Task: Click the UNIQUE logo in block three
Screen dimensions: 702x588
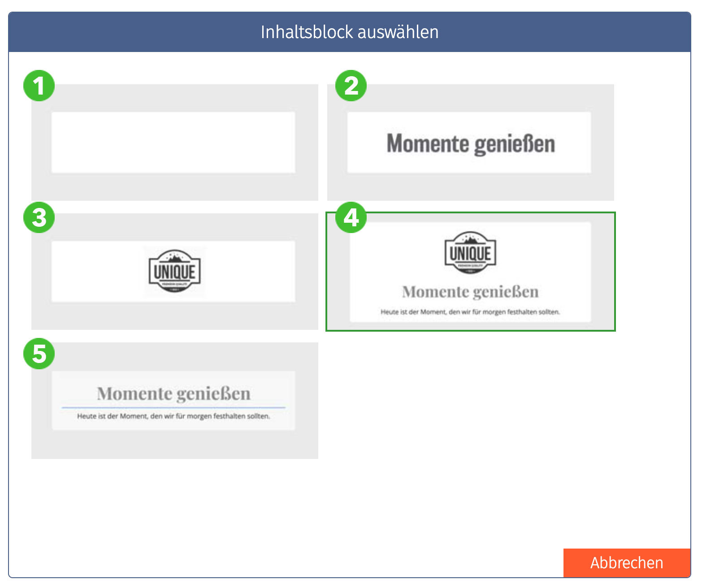Action: (174, 271)
